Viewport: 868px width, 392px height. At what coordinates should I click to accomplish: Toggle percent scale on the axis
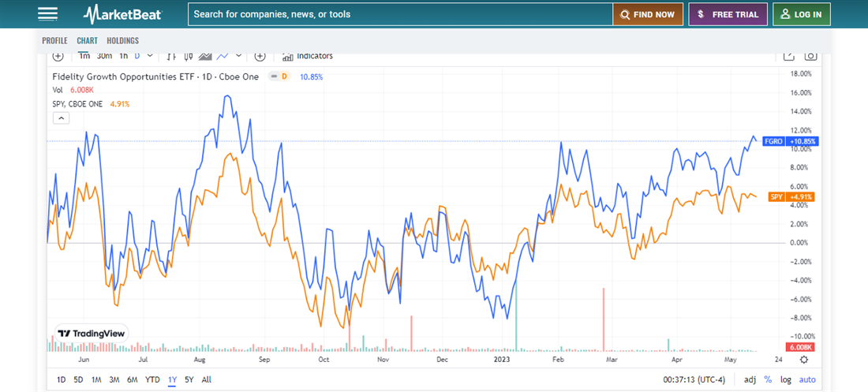point(767,379)
